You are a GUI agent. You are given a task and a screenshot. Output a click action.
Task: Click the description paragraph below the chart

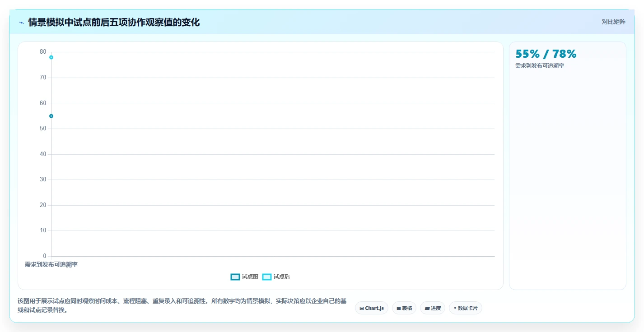pyautogui.click(x=182, y=305)
